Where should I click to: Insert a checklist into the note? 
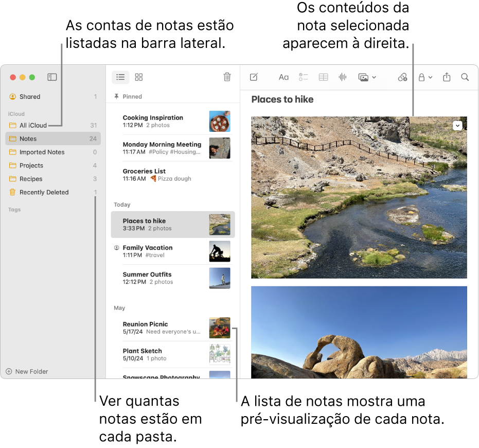click(304, 77)
